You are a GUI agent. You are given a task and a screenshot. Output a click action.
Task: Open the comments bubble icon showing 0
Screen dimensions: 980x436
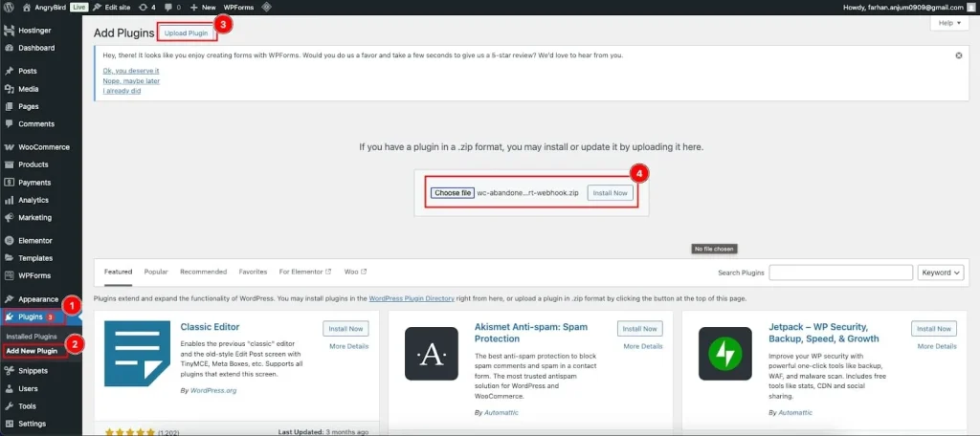(x=172, y=7)
